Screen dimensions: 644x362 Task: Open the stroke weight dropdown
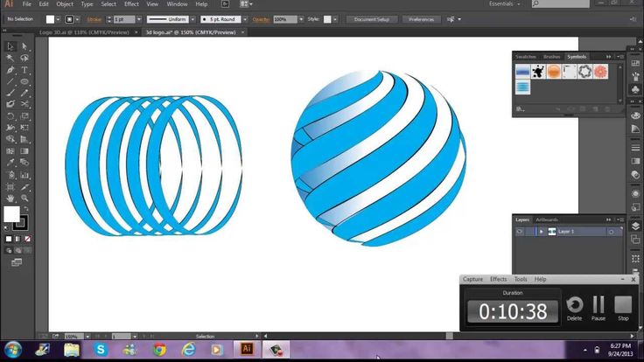pyautogui.click(x=139, y=19)
